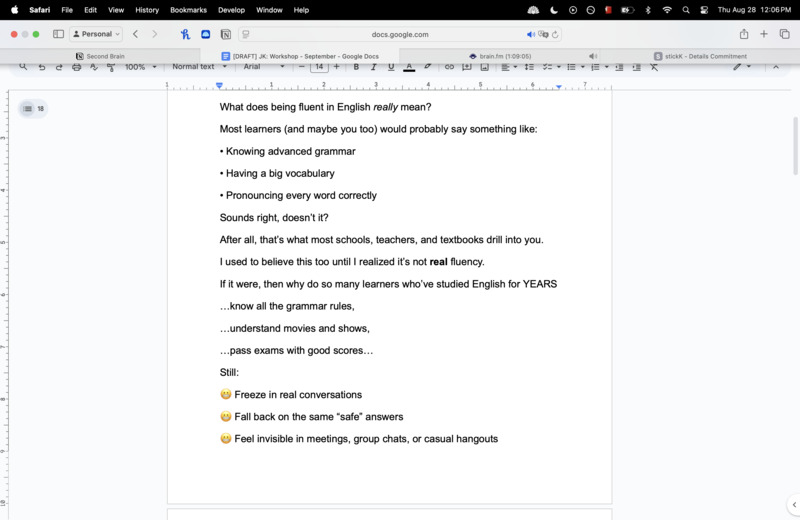Toggle italic formatting
Image resolution: width=800 pixels, height=520 pixels.
373,67
